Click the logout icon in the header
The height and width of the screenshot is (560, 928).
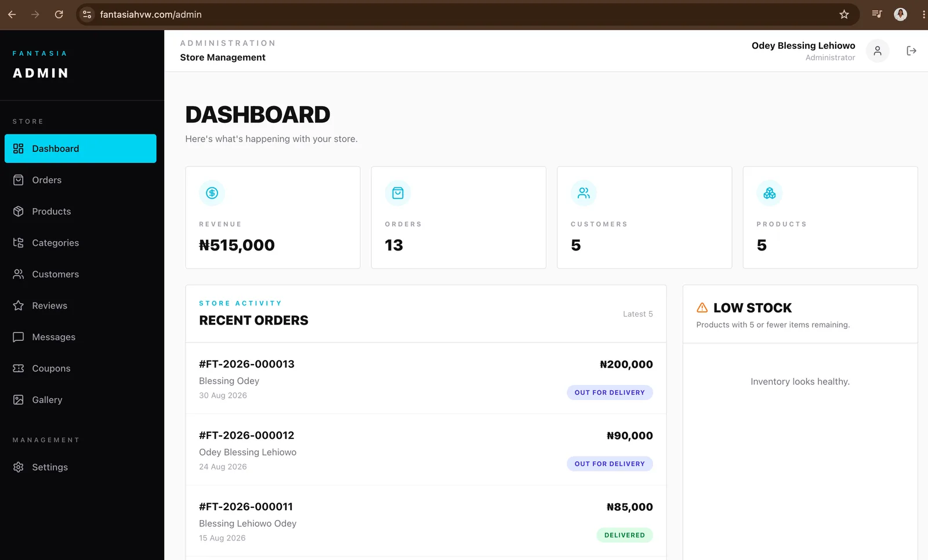tap(911, 51)
